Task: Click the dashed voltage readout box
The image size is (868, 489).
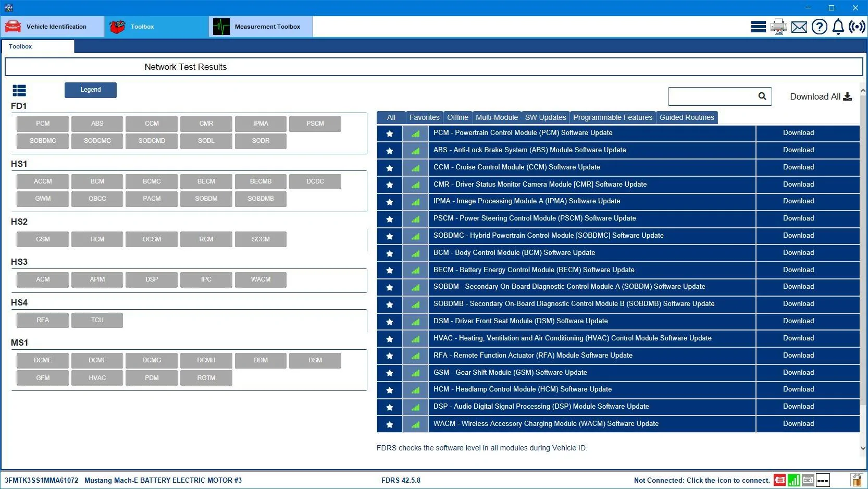Action: tap(823, 480)
